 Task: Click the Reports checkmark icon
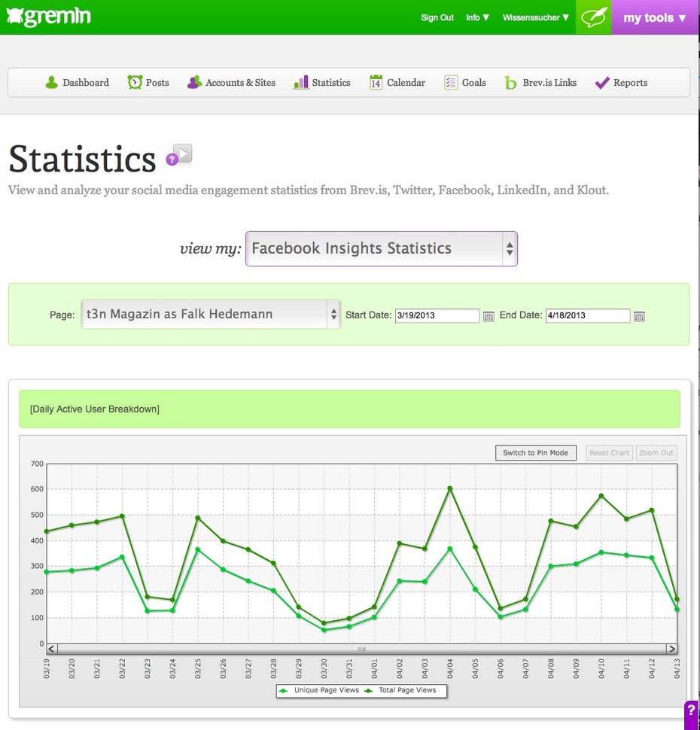(601, 83)
